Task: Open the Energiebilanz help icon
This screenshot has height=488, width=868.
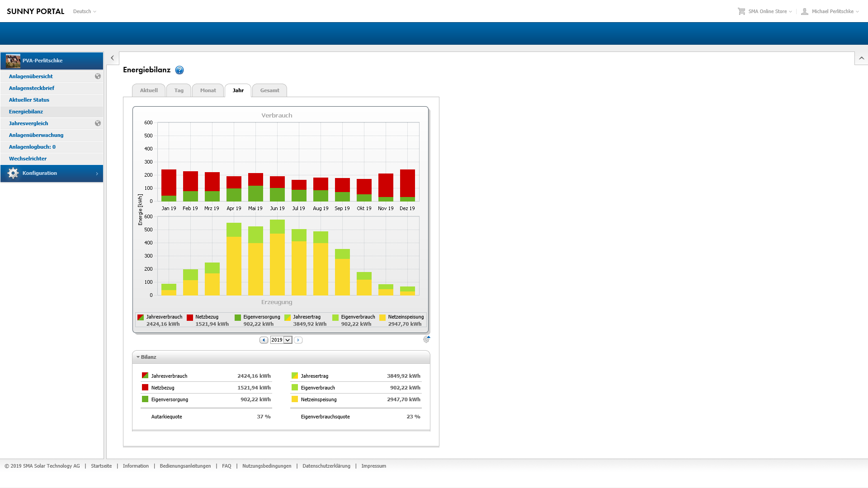Action: point(179,70)
